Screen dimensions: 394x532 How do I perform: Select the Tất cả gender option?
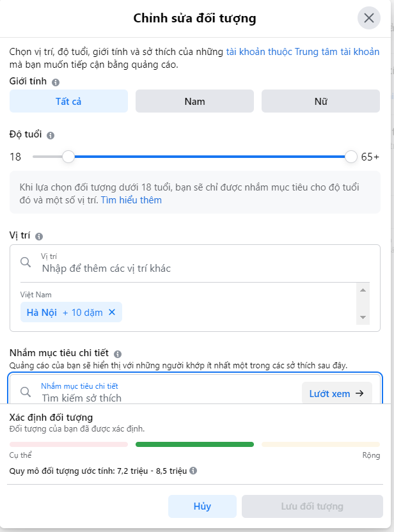(x=68, y=101)
